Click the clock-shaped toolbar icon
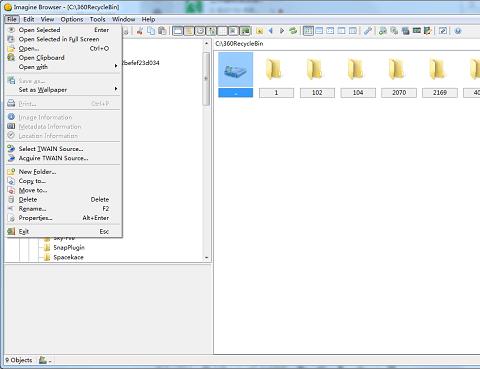480x369 pixels. point(200,31)
